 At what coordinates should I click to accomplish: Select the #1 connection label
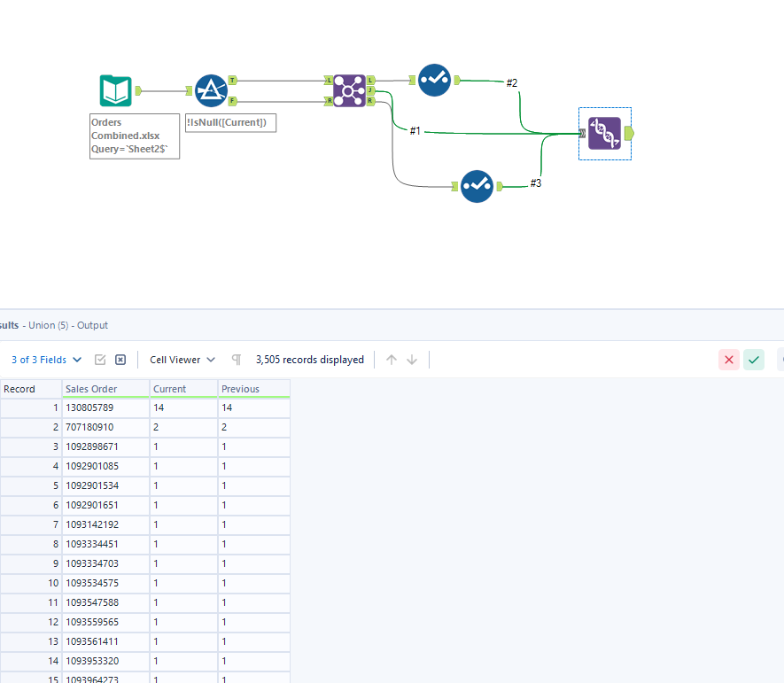[415, 131]
